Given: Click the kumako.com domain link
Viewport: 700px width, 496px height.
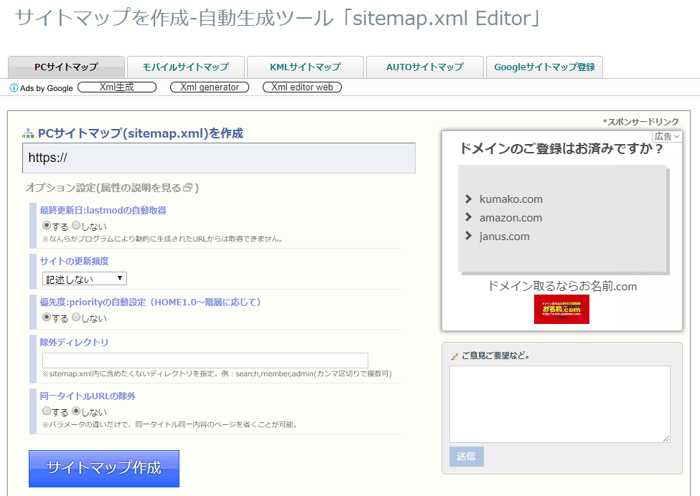Looking at the screenshot, I should click(511, 199).
